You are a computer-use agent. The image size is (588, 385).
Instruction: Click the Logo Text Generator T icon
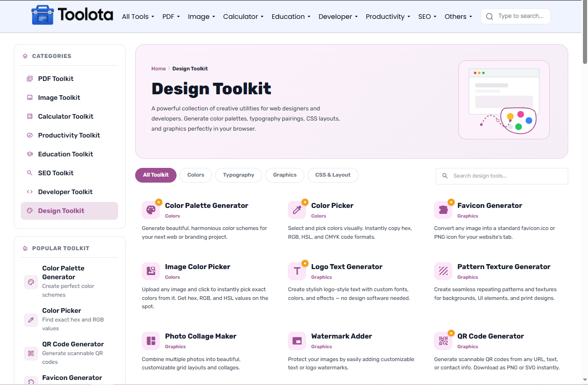(x=297, y=271)
